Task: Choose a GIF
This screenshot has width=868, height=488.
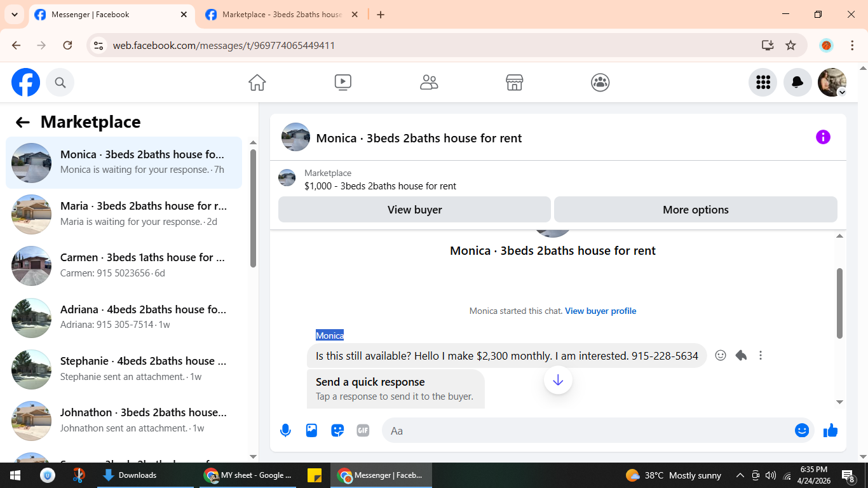Action: [363, 431]
